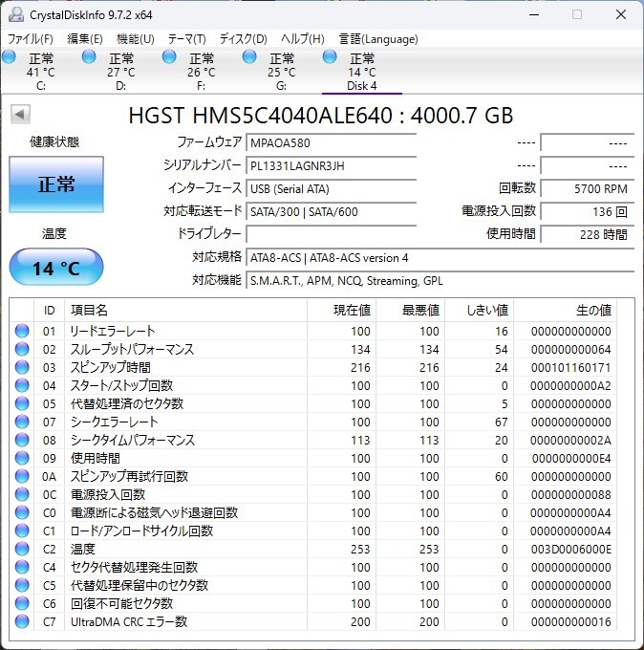The image size is (644, 650).
Task: Click the interface field USB (Serial ATA)
Action: tap(332, 188)
